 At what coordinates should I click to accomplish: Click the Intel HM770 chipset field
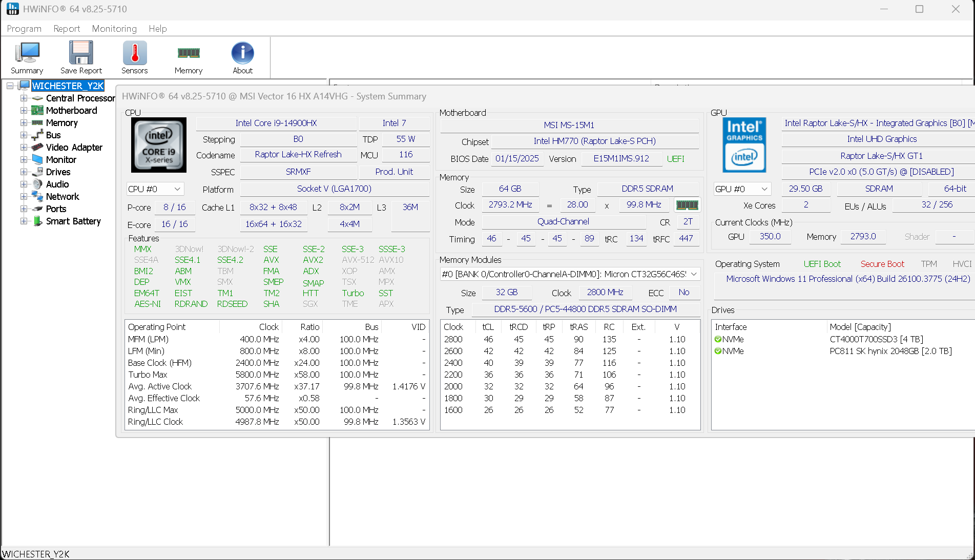tap(594, 141)
